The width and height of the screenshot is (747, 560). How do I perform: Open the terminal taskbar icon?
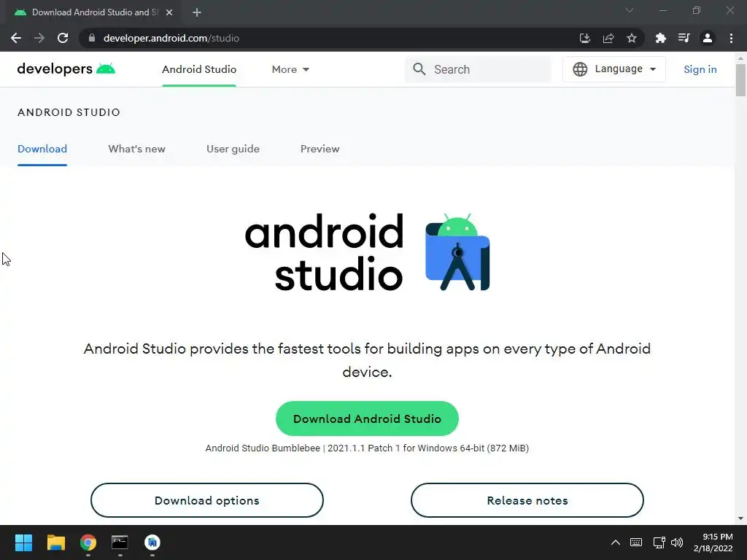click(120, 542)
